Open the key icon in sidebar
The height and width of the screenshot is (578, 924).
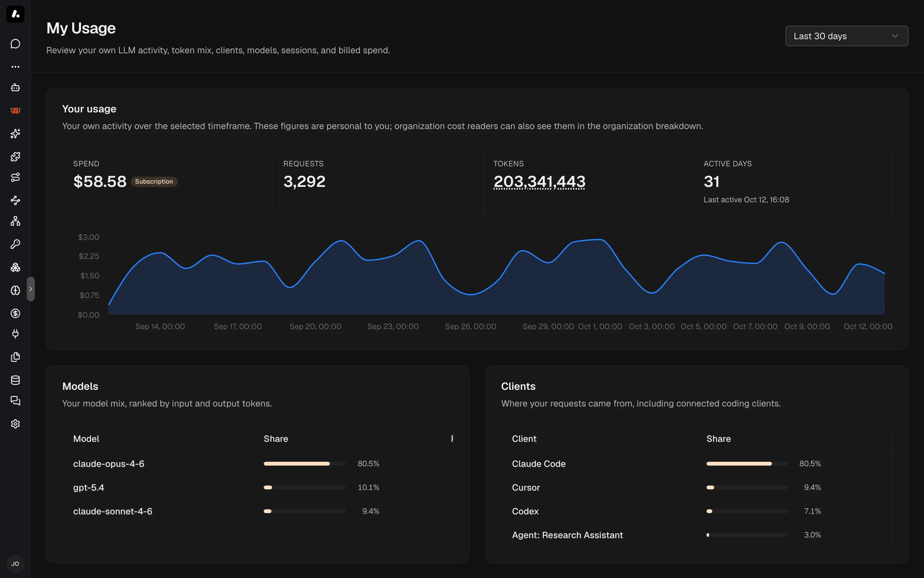15,244
